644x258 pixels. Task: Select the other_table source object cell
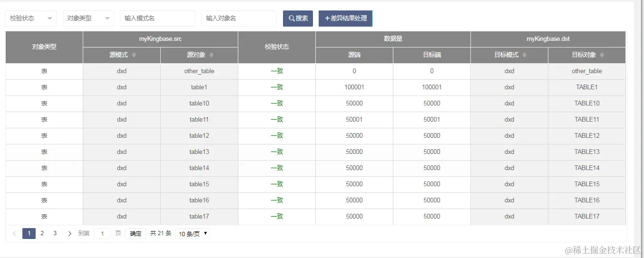199,71
